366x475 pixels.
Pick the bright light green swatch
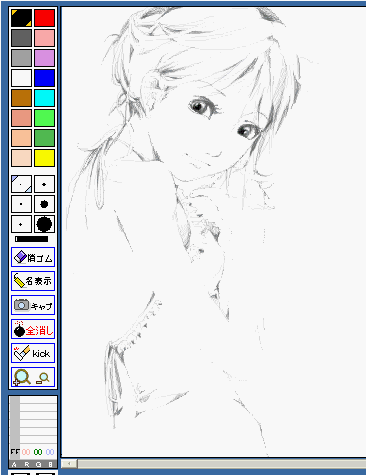click(x=44, y=118)
